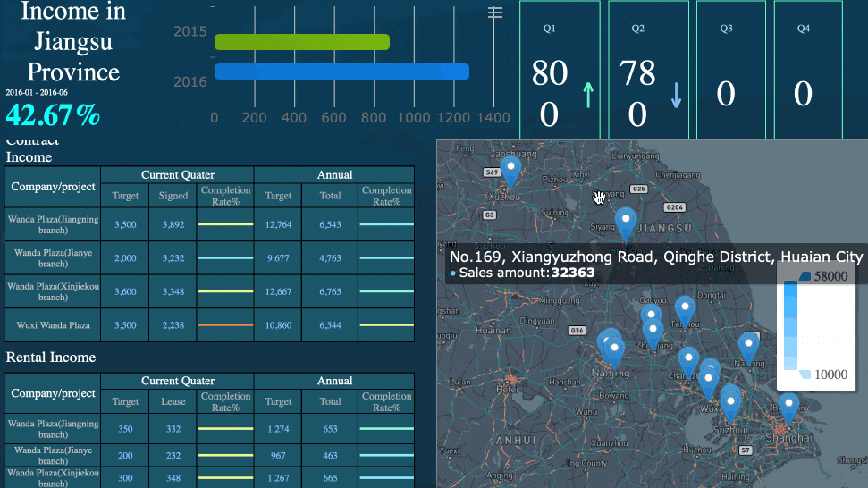Click rental lease value '232'

173,455
